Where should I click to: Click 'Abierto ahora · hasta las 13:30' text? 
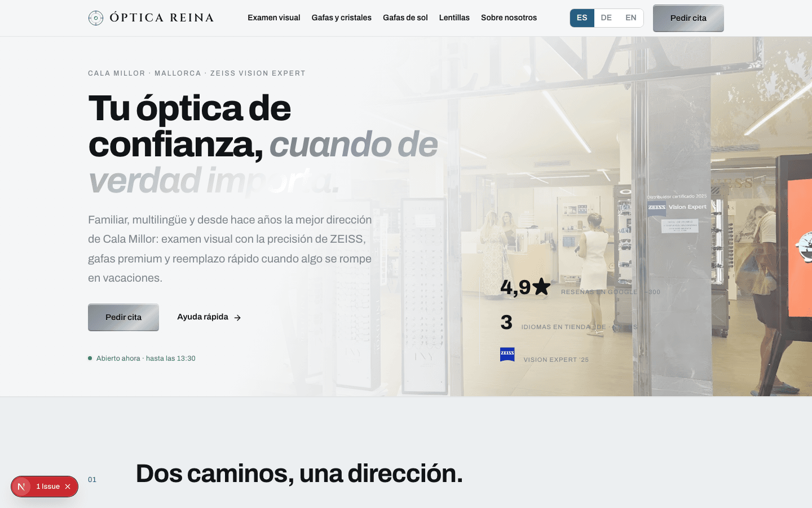[x=146, y=358]
